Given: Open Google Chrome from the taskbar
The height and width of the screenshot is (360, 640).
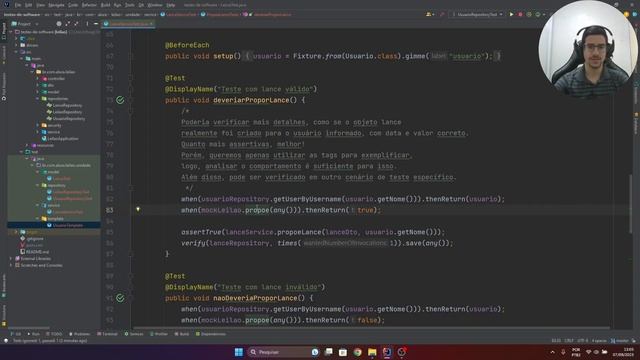Looking at the screenshot, I should coord(358,352).
